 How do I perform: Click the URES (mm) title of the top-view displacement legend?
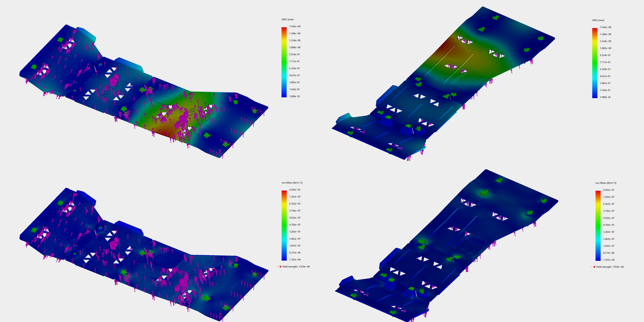[x=287, y=19]
